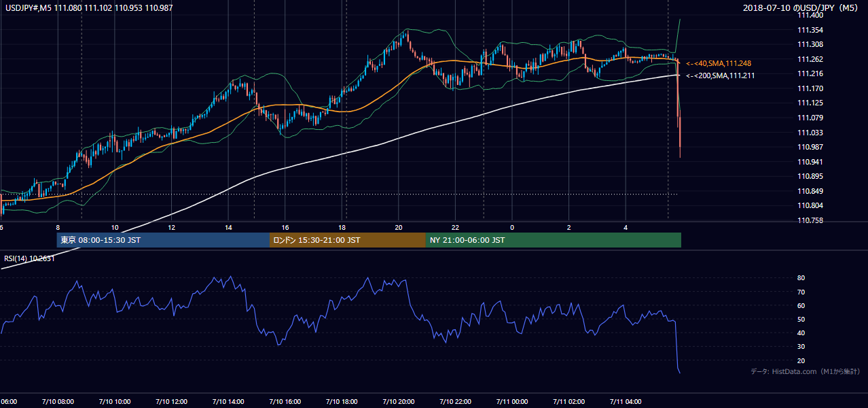The height and width of the screenshot is (408, 868).
Task: Click hour label 16 under price chart
Action: click(285, 228)
